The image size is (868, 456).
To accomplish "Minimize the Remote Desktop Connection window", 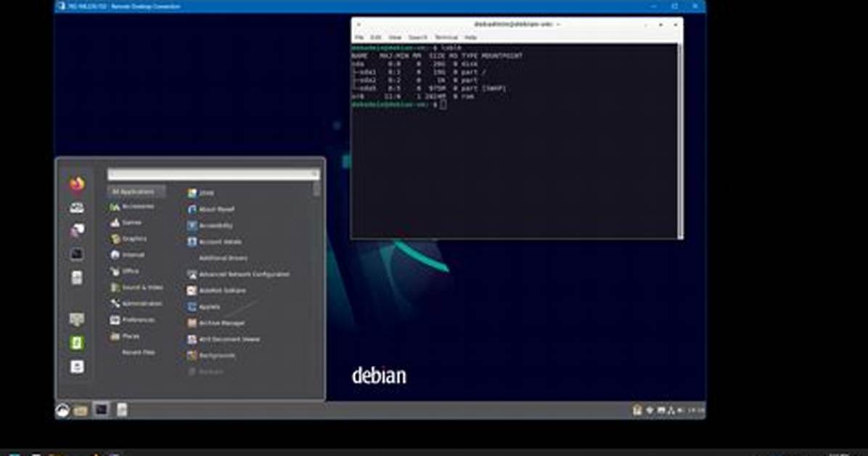I will (654, 6).
